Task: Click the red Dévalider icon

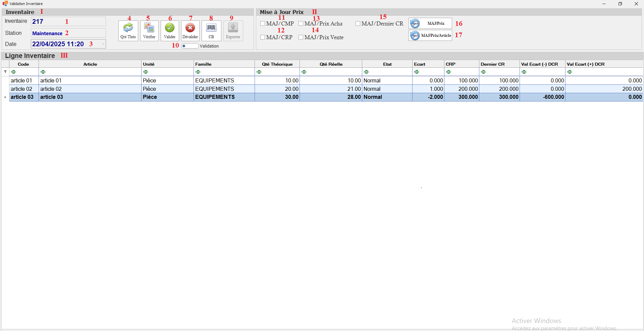Action: coord(190,28)
